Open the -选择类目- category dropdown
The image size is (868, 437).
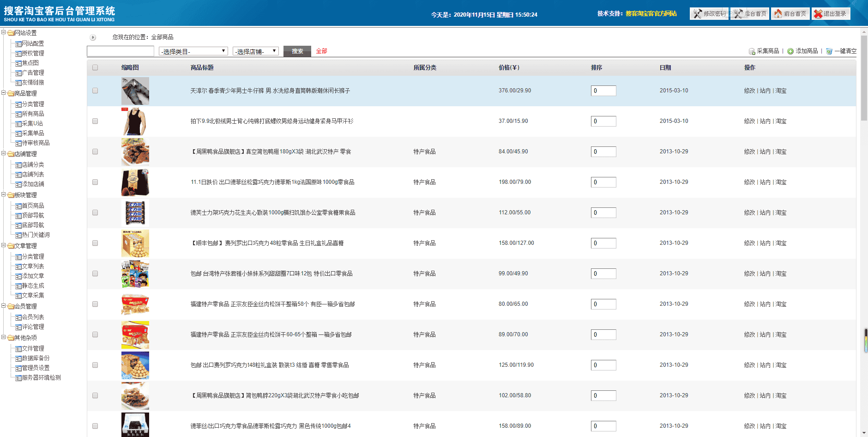coord(193,51)
